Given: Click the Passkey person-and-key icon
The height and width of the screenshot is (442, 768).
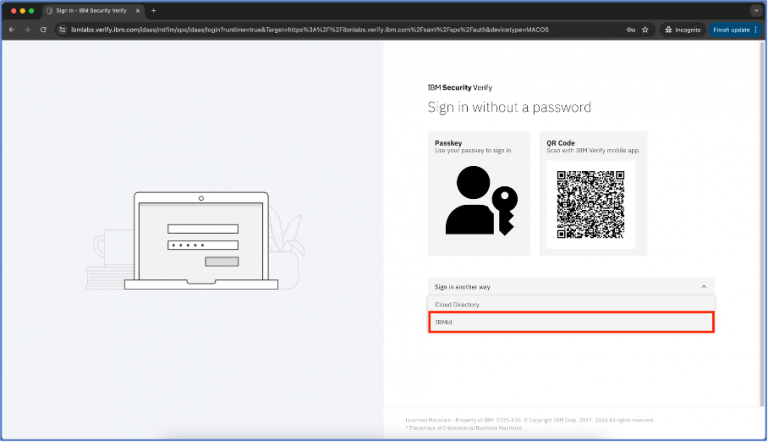Looking at the screenshot, I should [478, 201].
